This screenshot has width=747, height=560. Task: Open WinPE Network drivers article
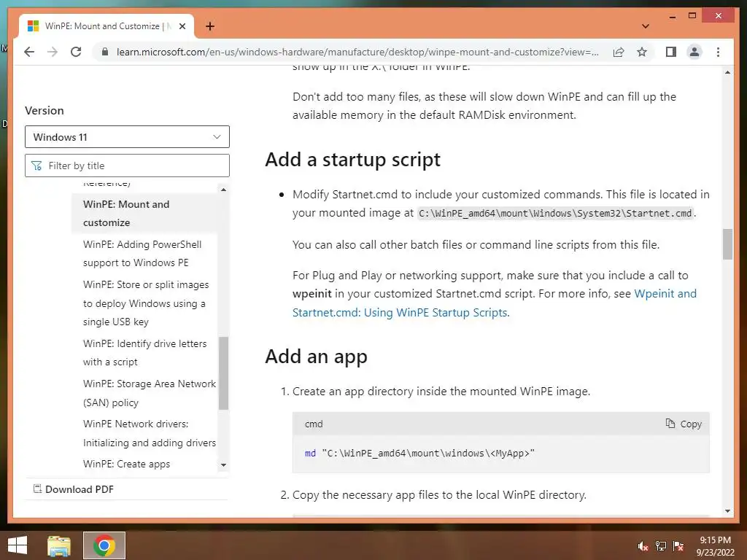[149, 433]
